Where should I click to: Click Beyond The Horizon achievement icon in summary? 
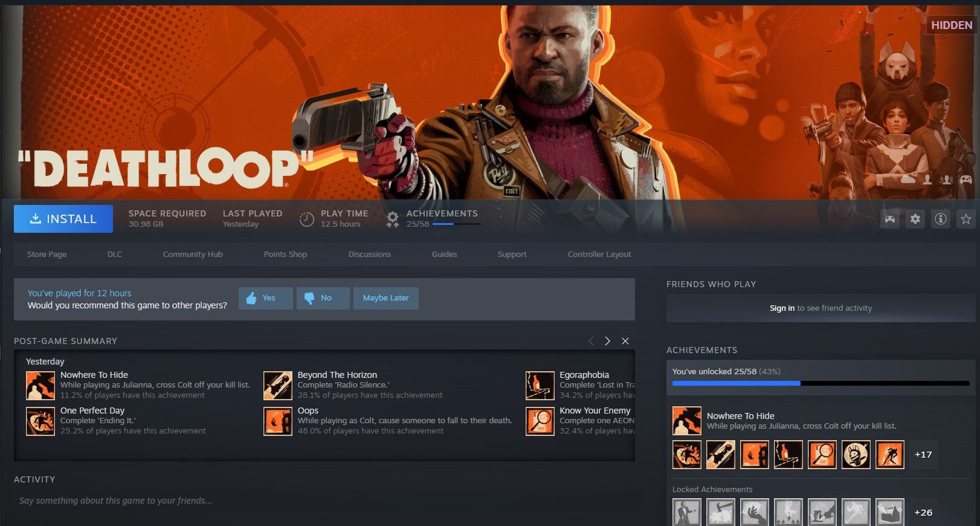click(x=278, y=386)
